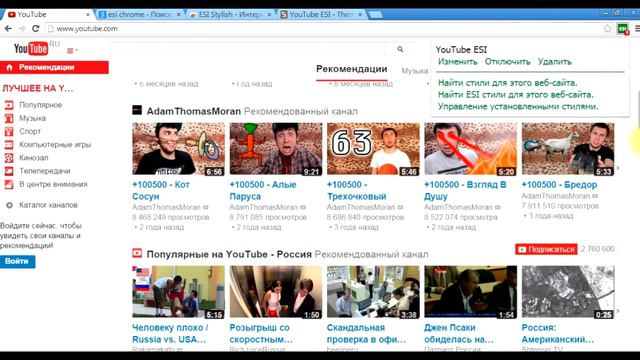
Task: Open thumbnail for Скандальная проверка video
Action: [373, 292]
